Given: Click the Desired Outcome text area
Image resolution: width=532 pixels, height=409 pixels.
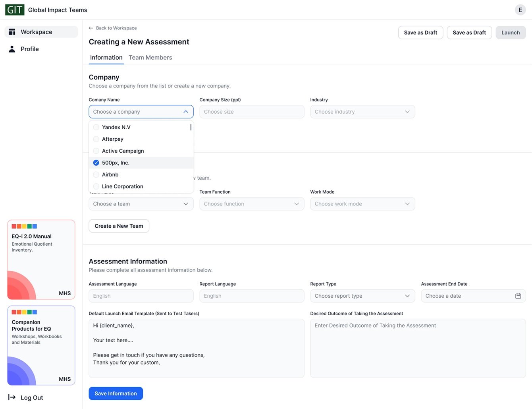Looking at the screenshot, I should pos(418,348).
